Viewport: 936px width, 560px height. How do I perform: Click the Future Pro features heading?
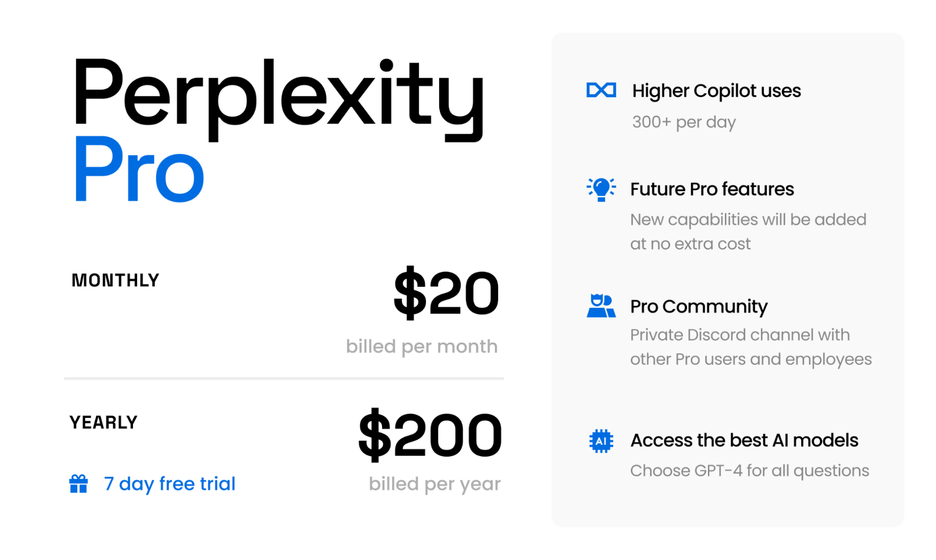(x=712, y=189)
